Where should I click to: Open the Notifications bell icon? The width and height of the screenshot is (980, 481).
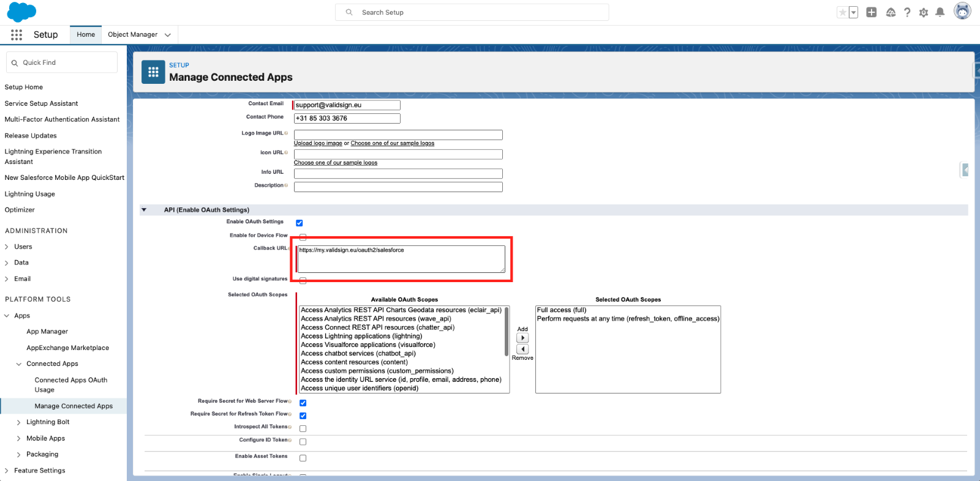click(940, 12)
